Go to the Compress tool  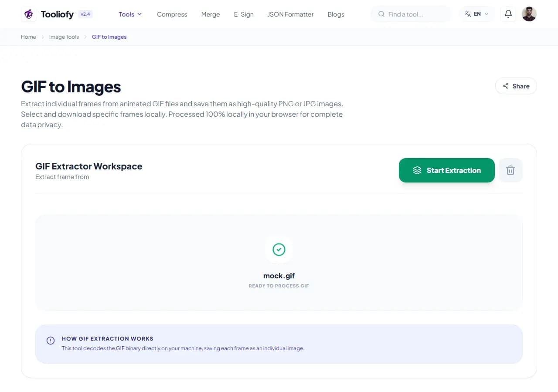point(172,14)
